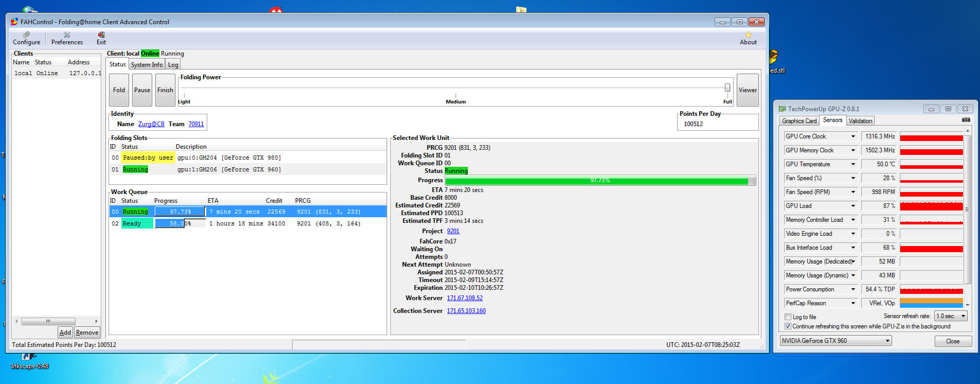Viewport: 980px width, 384px height.
Task: Open Work Server 171.67.108.52 link
Action: tap(465, 298)
